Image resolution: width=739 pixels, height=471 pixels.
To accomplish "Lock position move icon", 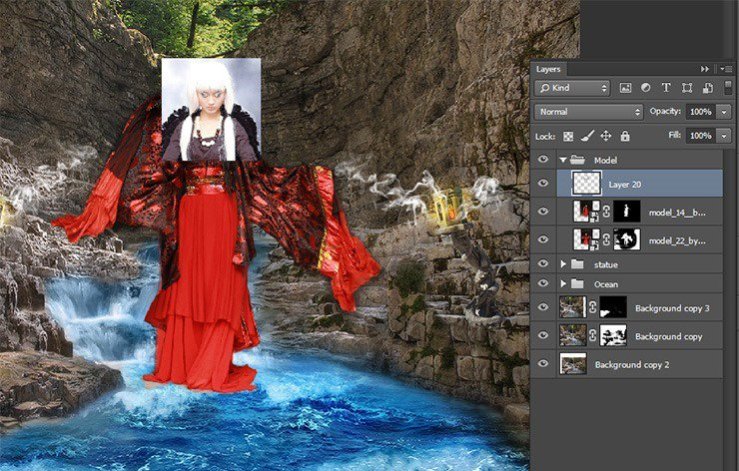I will (606, 137).
